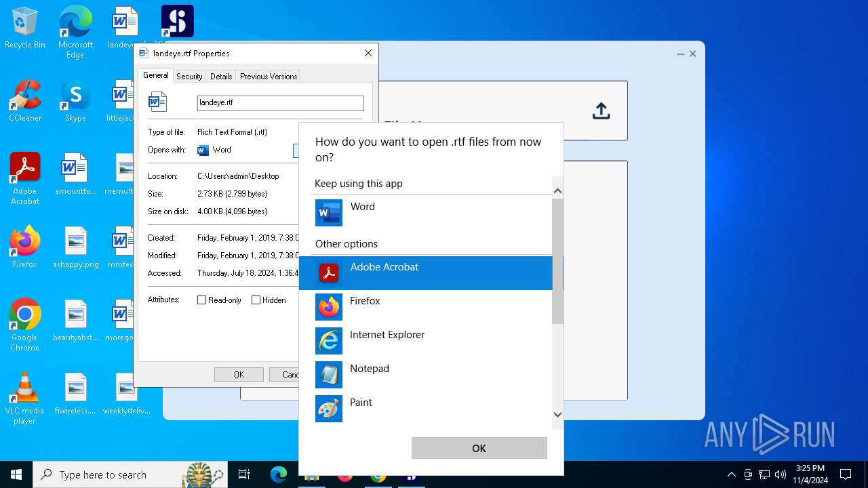Open the network icon in the system tray
This screenshot has width=868, height=488.
764,474
